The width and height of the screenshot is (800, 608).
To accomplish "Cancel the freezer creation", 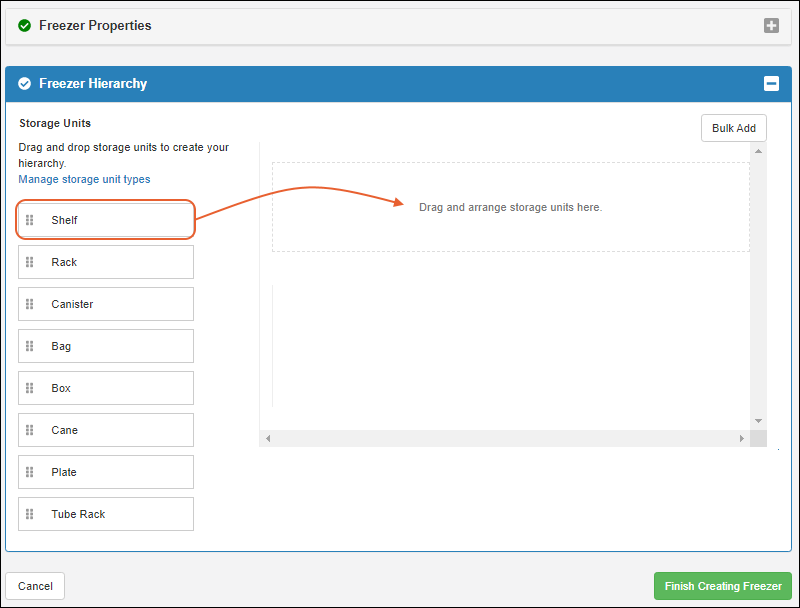I will pyautogui.click(x=35, y=586).
